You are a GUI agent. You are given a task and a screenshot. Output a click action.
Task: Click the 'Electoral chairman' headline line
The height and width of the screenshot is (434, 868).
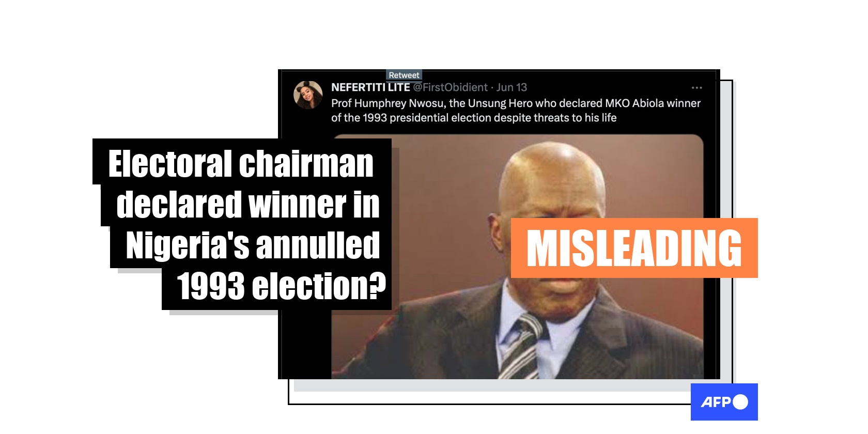pyautogui.click(x=241, y=164)
